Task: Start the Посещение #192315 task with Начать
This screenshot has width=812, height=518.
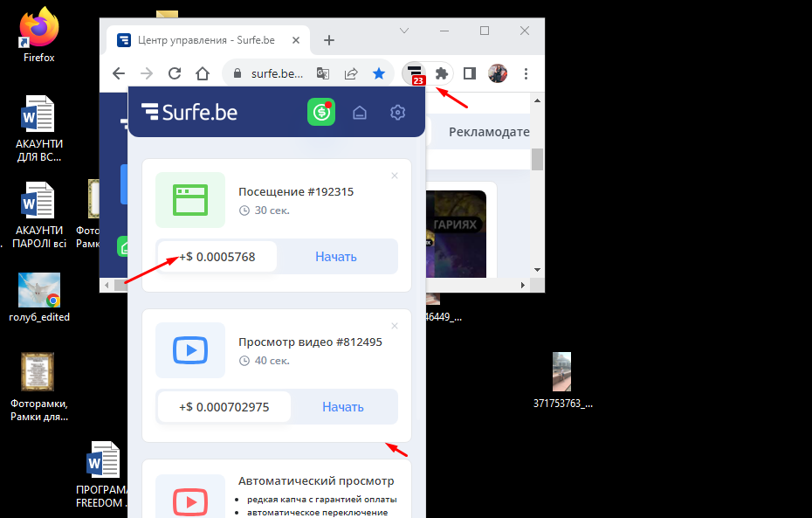Action: point(336,257)
